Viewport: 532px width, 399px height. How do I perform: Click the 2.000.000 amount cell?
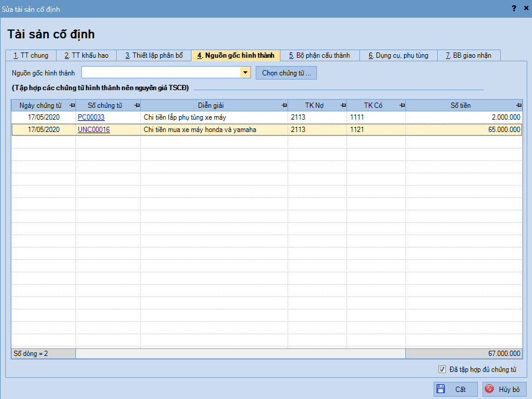coord(464,117)
